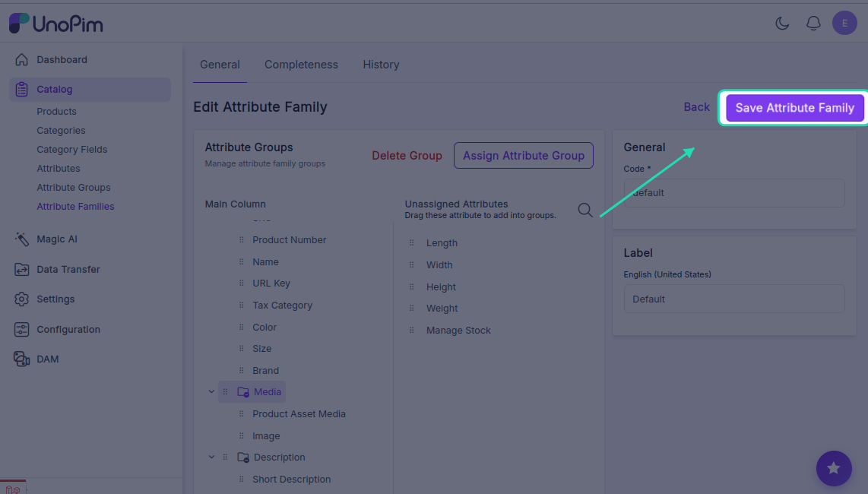Click drag handle beside Media group
Viewport: 868px width, 494px height.
click(x=225, y=391)
